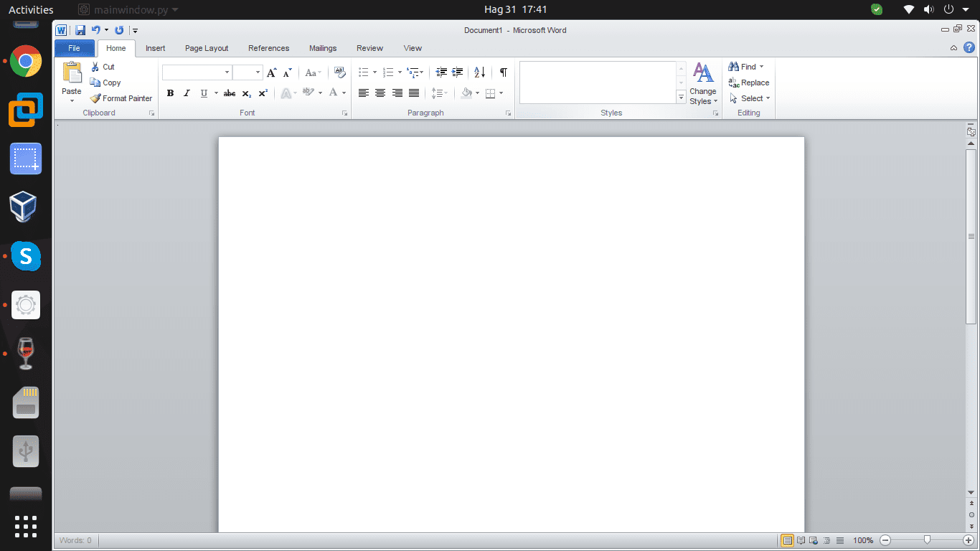This screenshot has width=980, height=551.
Task: Click the Decrease Indent icon
Action: [441, 72]
